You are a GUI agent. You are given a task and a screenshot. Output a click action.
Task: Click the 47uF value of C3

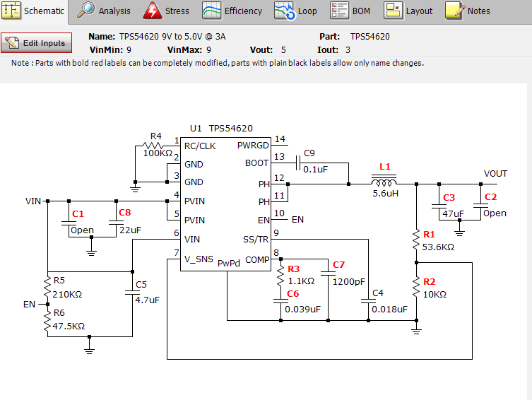click(x=453, y=213)
